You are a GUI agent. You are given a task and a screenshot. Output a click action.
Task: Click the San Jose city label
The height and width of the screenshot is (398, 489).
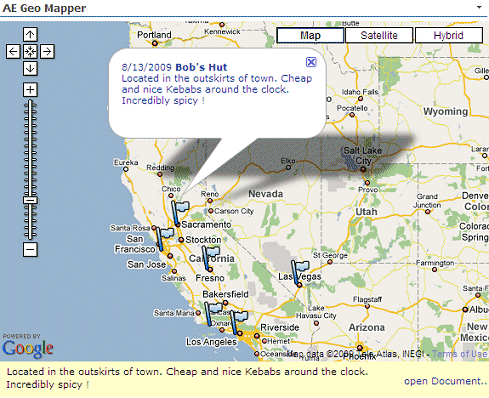pyautogui.click(x=147, y=265)
